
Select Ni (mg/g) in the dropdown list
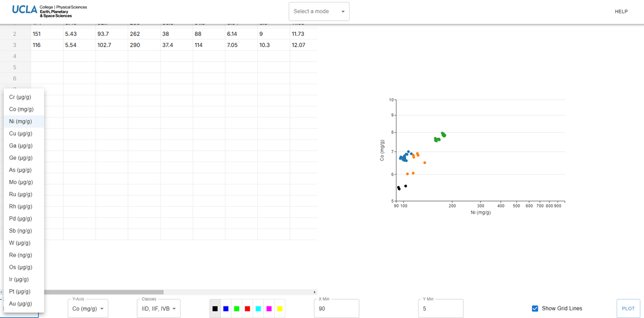pyautogui.click(x=24, y=122)
